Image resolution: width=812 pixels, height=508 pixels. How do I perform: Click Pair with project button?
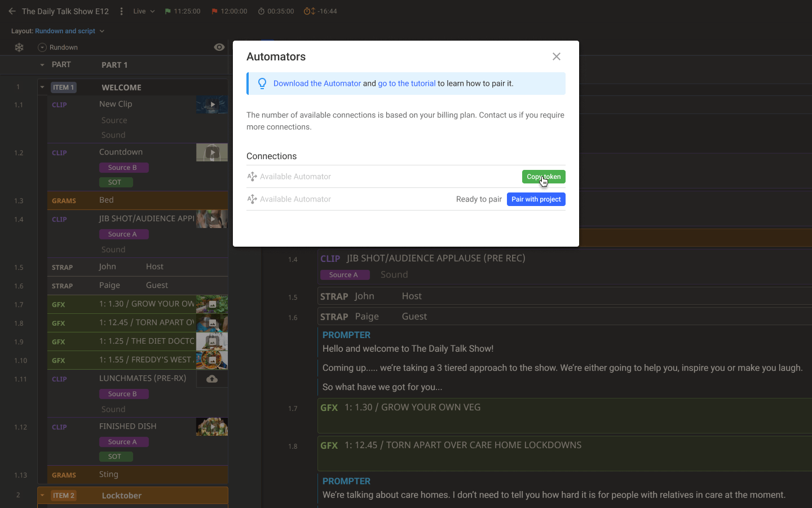click(536, 199)
